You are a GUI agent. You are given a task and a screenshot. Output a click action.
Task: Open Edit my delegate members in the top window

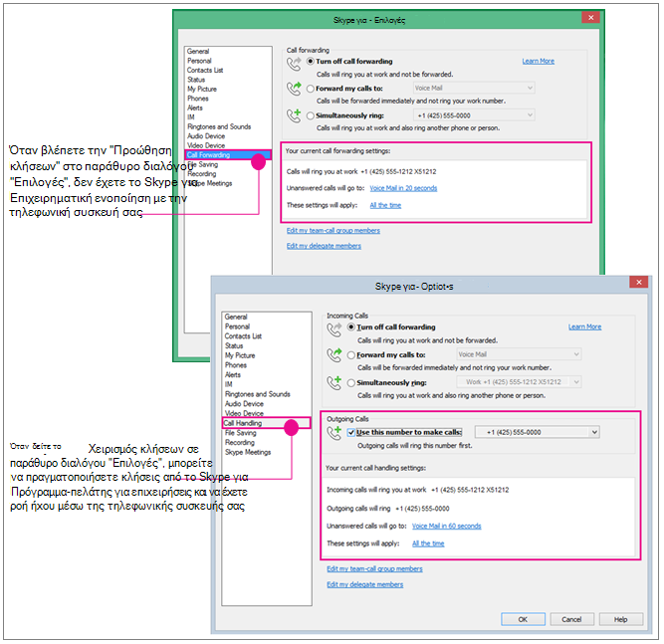pyautogui.click(x=324, y=246)
